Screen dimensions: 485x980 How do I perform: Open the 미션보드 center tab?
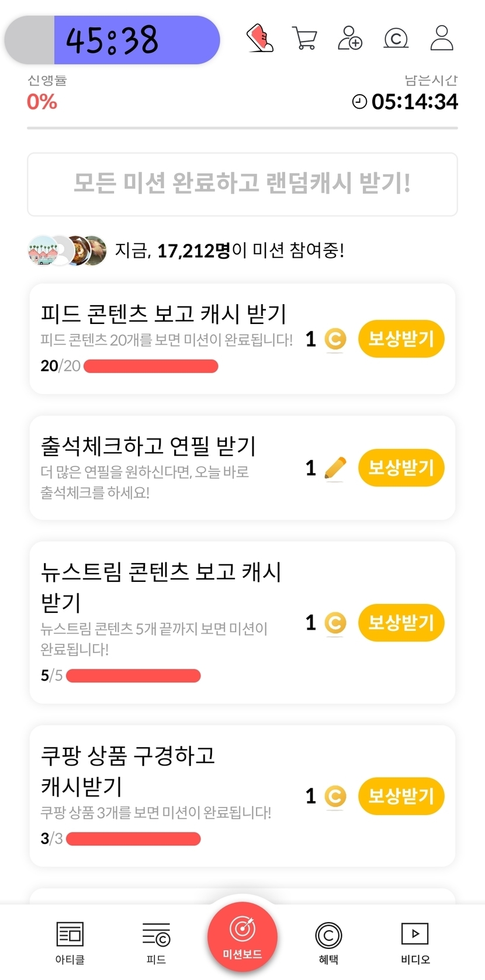[243, 937]
